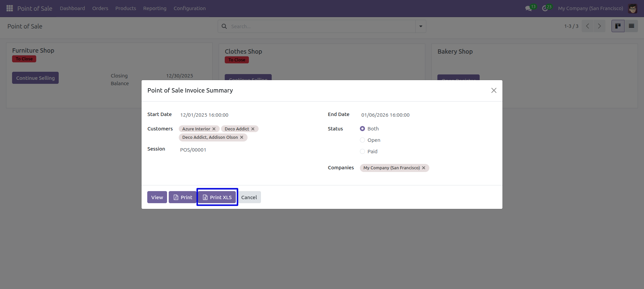Select the Paid status option

(362, 151)
